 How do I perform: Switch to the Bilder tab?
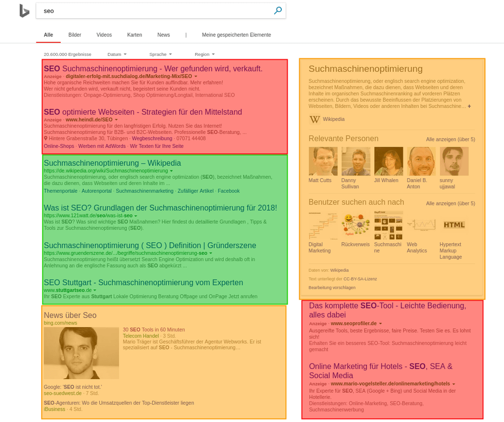pos(75,35)
